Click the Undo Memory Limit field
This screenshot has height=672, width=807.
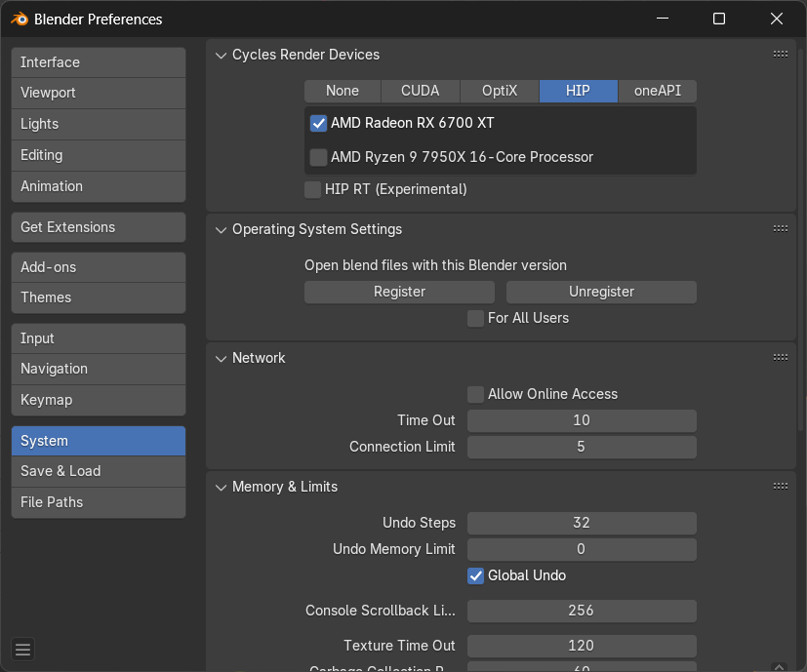click(582, 549)
